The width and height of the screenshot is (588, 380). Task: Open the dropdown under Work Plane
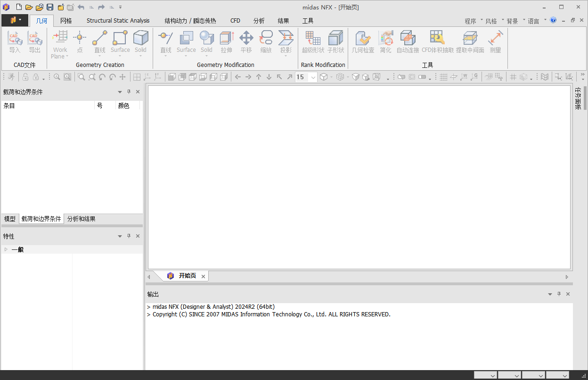coord(66,57)
